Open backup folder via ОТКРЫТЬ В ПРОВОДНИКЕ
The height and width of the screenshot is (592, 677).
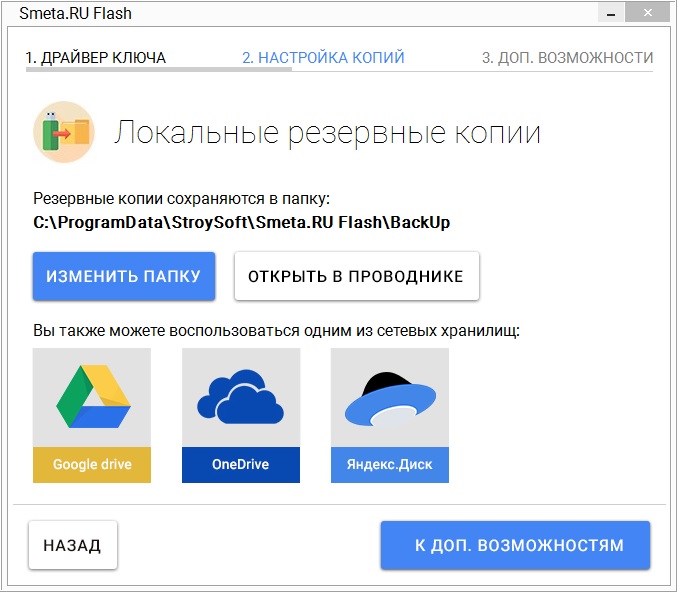(357, 276)
